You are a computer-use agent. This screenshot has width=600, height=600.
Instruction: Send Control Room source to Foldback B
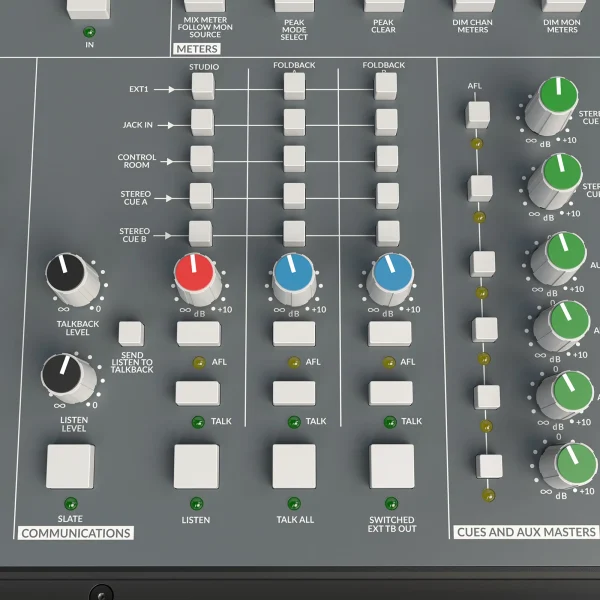point(387,159)
